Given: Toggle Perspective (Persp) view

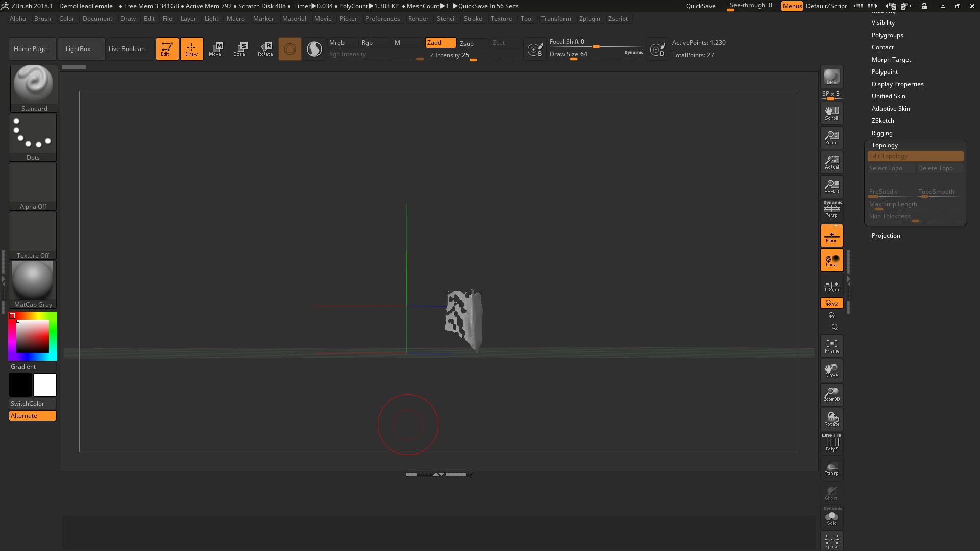Looking at the screenshot, I should coord(831,209).
